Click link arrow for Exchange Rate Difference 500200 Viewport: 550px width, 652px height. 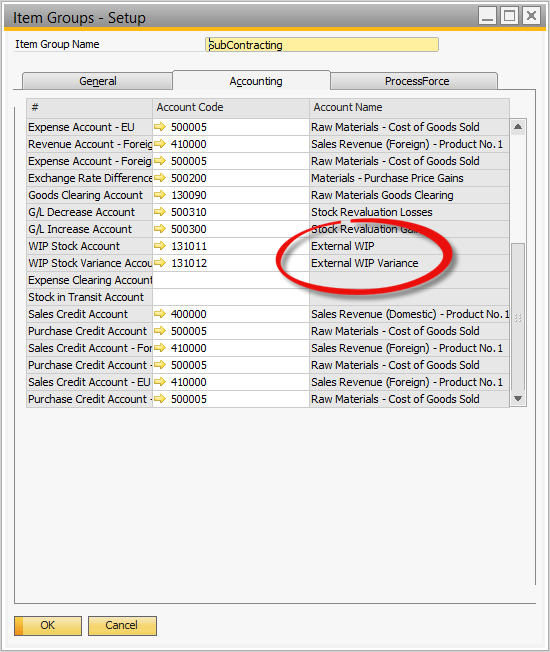tap(160, 178)
